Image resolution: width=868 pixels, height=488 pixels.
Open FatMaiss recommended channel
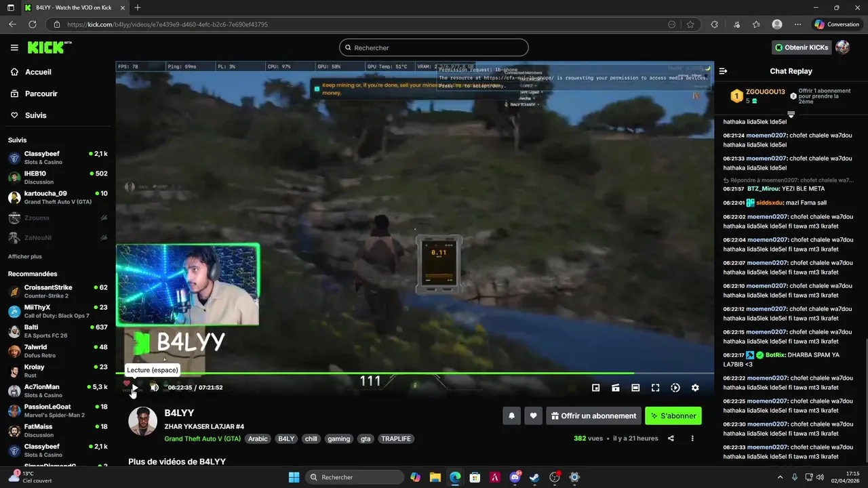coord(58,430)
